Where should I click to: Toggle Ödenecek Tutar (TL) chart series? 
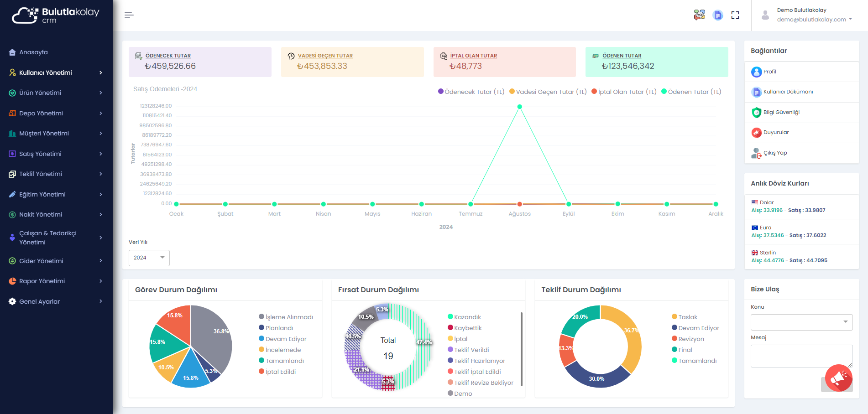[x=471, y=92]
